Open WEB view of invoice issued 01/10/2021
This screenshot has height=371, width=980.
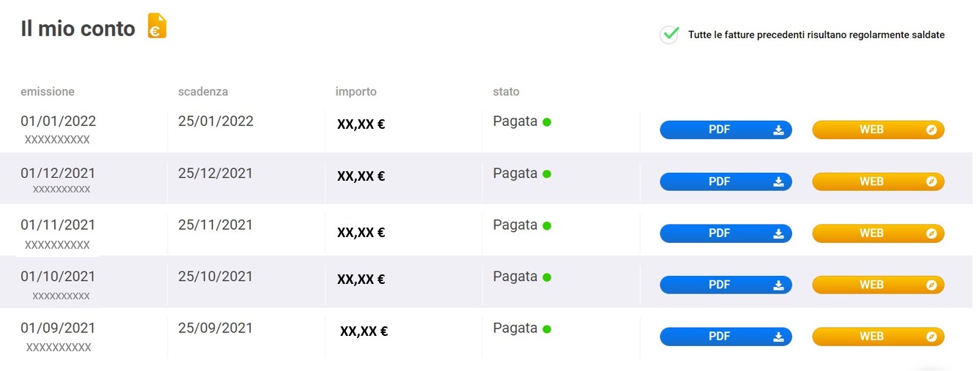pyautogui.click(x=878, y=285)
